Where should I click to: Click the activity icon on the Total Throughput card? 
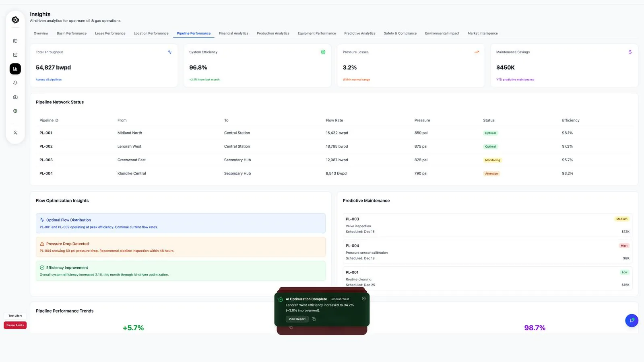tap(169, 52)
